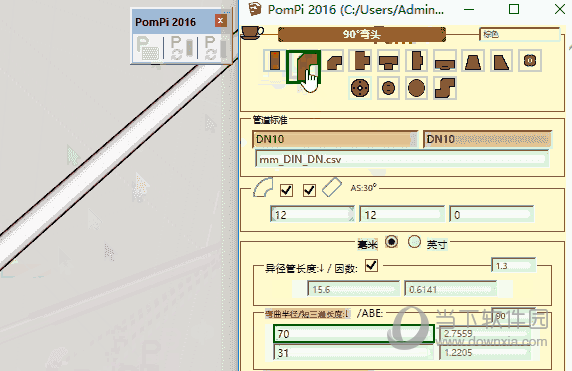This screenshot has height=371, width=572.
Task: Click the elbow outline icon beside checkboxes
Action: [x=263, y=187]
